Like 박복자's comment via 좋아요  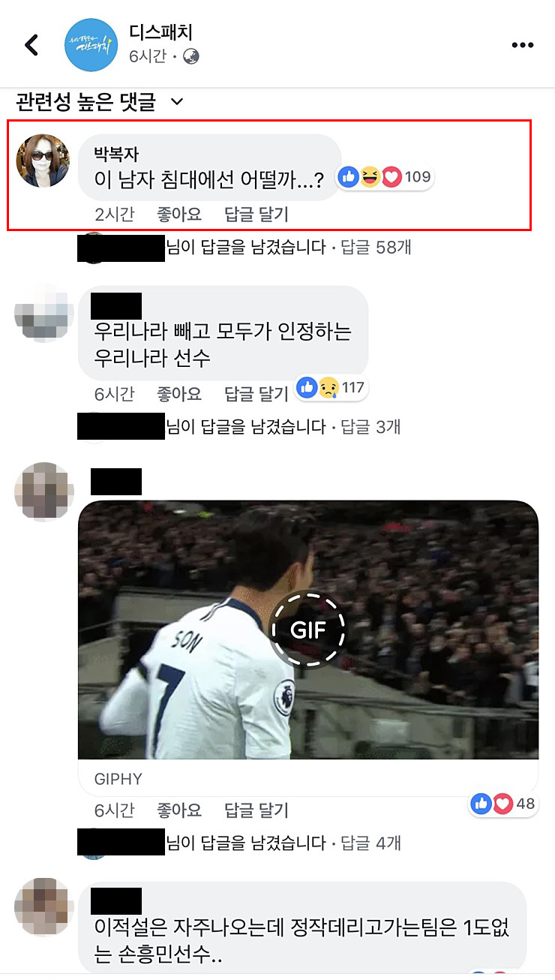point(179,215)
